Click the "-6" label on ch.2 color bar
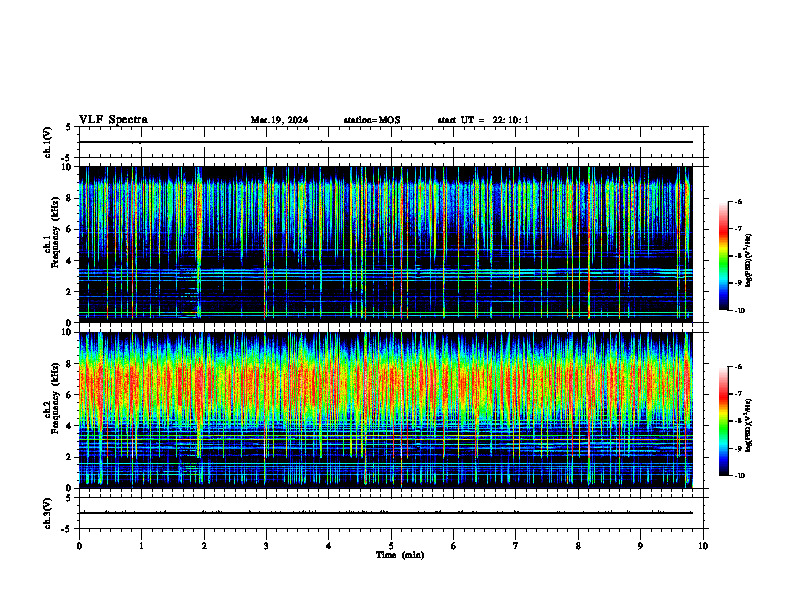This screenshot has width=792, height=612. (738, 368)
